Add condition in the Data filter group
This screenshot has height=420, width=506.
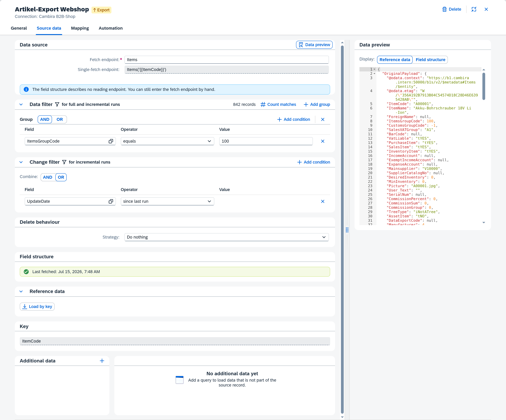(x=293, y=119)
